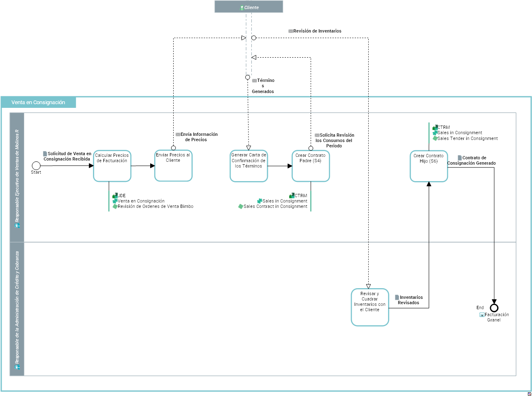Image resolution: width=532 pixels, height=396 pixels.
Task: Click the corner resize handle icon
Action: 529,394
